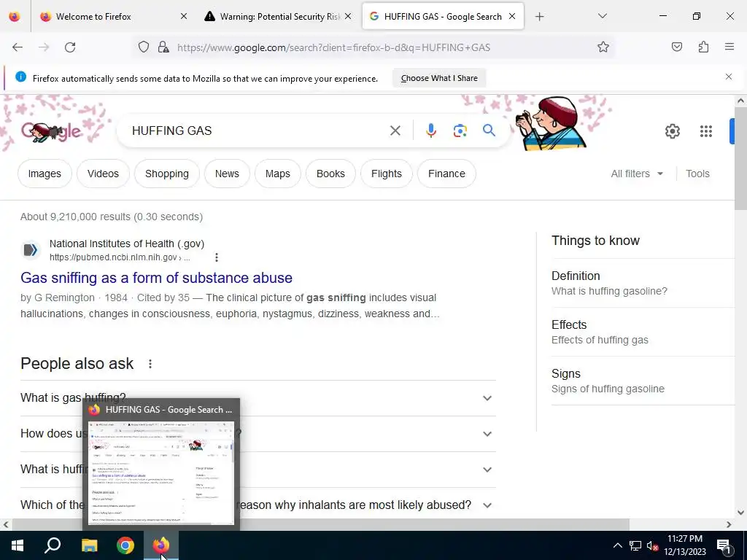
Task: Open Google quick settings gear
Action: pyautogui.click(x=672, y=131)
